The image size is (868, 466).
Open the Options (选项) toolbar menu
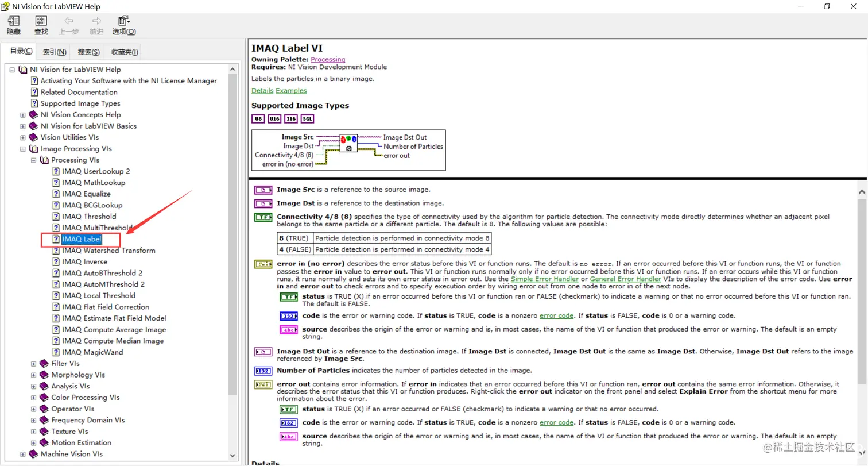(x=124, y=26)
